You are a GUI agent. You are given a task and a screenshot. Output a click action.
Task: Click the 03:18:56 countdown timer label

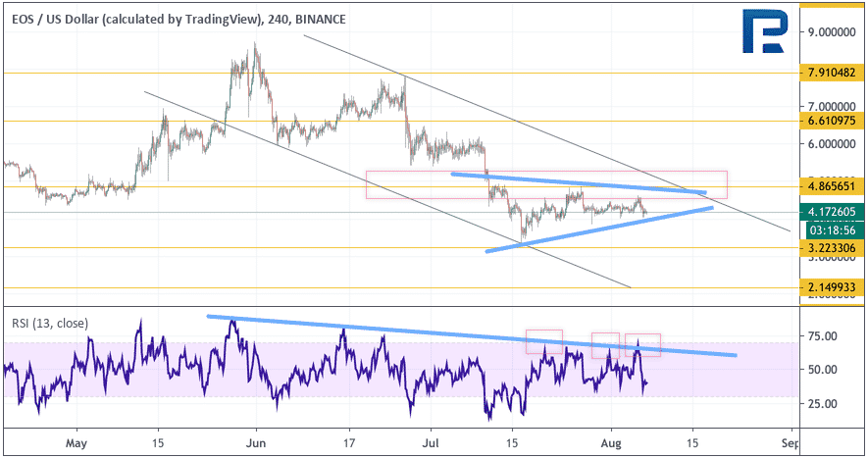pyautogui.click(x=832, y=230)
